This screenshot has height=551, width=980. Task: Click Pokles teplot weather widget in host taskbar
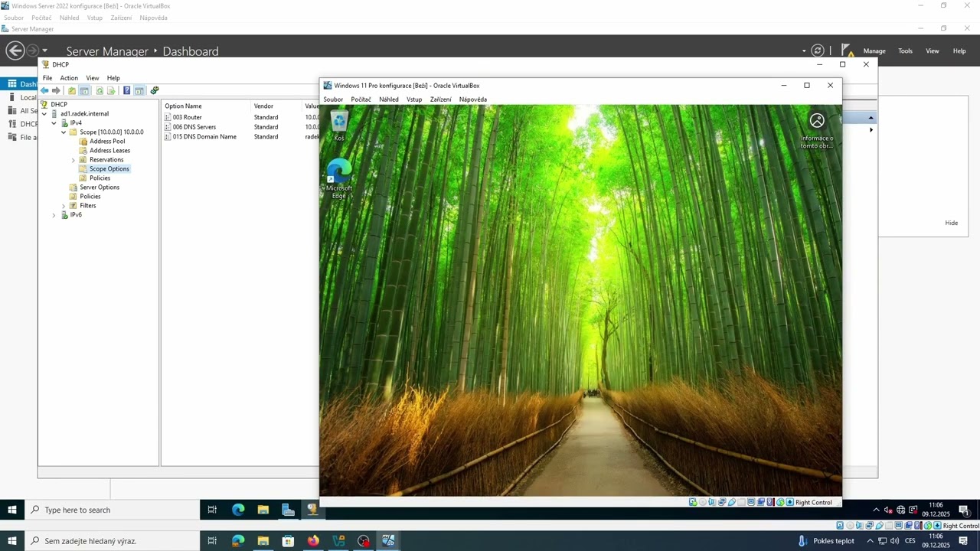825,541
